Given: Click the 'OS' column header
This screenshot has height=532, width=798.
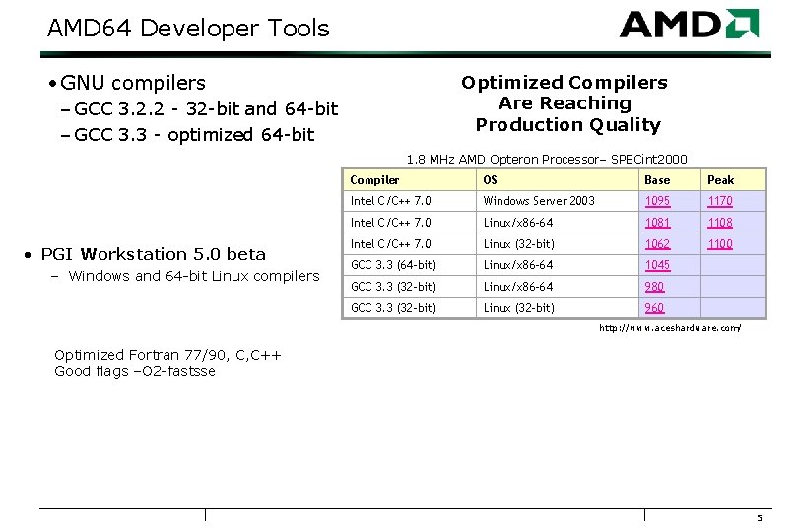Looking at the screenshot, I should (x=490, y=180).
